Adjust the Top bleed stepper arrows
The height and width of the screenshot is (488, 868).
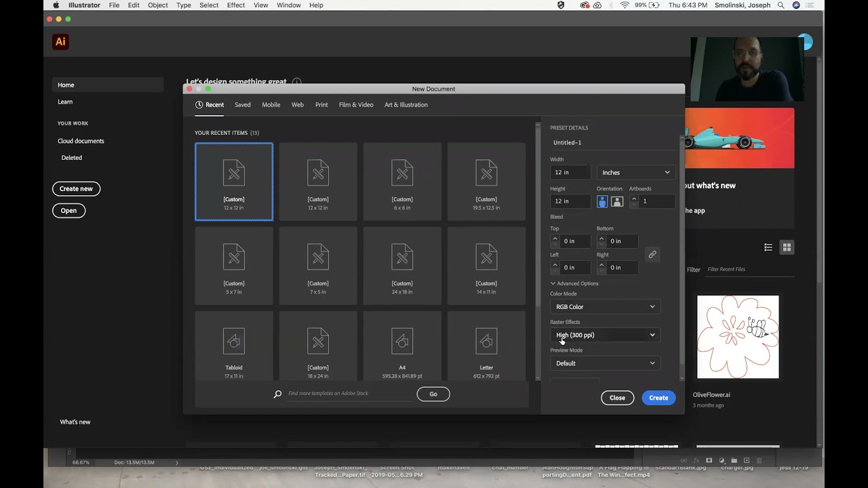click(555, 241)
